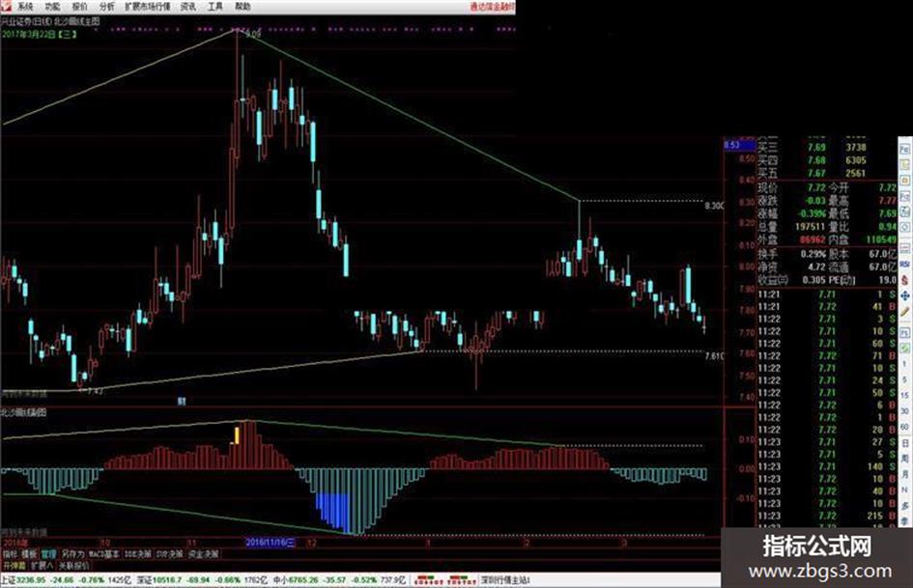The width and height of the screenshot is (913, 588).
Task: Select the 日 daily period button
Action: tap(905, 443)
